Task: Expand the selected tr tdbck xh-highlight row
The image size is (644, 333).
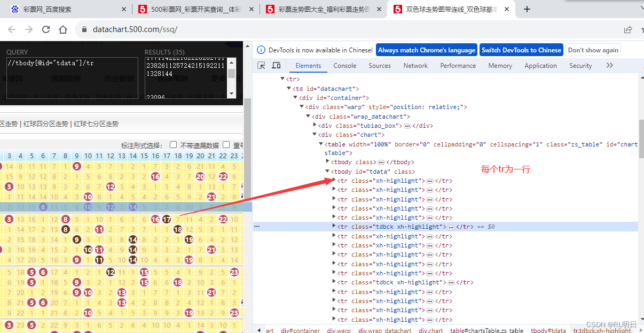Action: (x=334, y=226)
